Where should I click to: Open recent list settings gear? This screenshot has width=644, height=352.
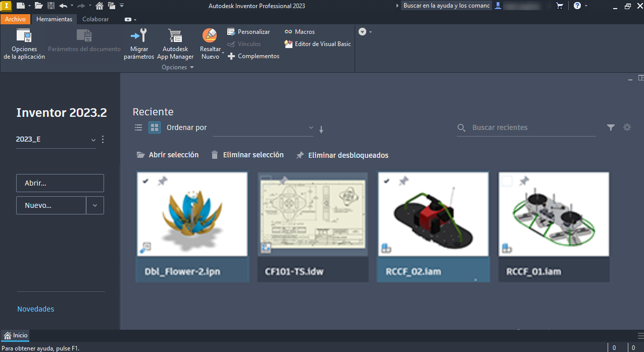pyautogui.click(x=627, y=127)
